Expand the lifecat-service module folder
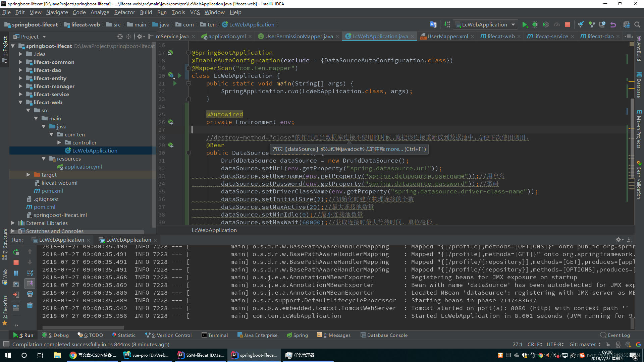The image size is (644, 362). click(20, 95)
